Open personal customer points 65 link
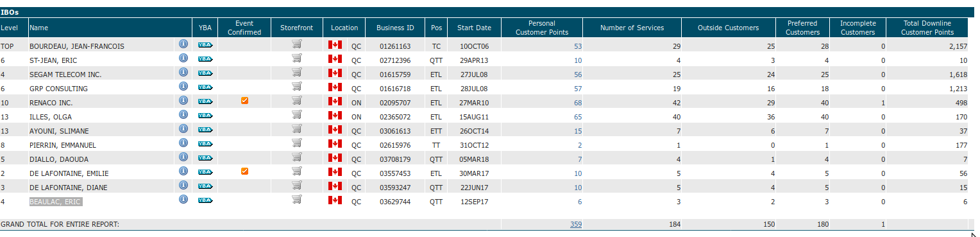The height and width of the screenshot is (237, 980). point(578,117)
